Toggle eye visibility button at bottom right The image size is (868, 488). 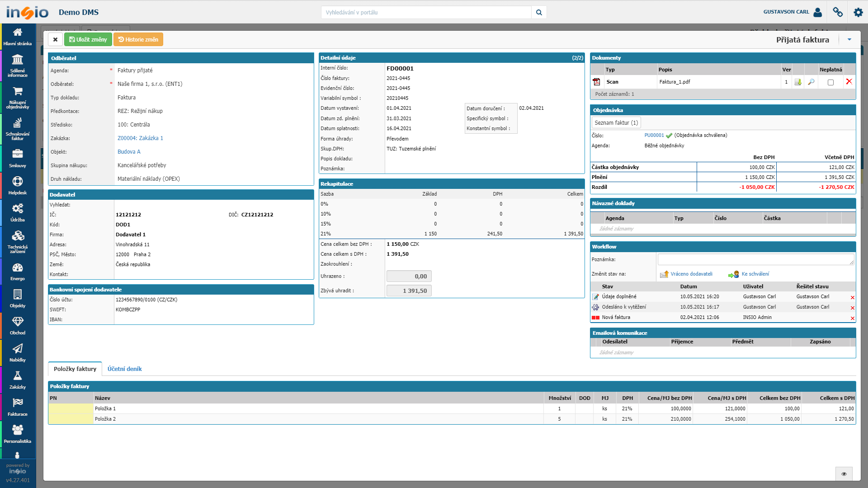click(x=844, y=474)
